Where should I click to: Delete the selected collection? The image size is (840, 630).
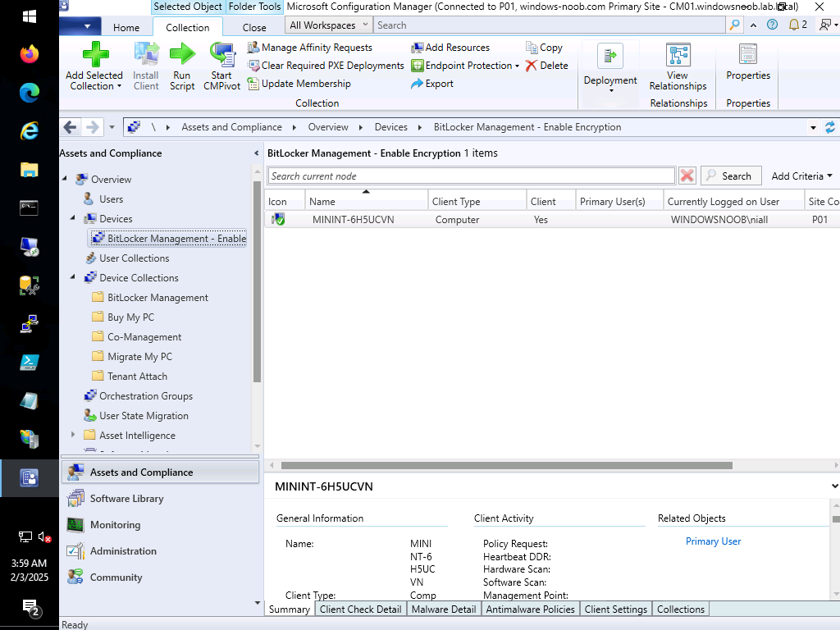[x=547, y=66]
